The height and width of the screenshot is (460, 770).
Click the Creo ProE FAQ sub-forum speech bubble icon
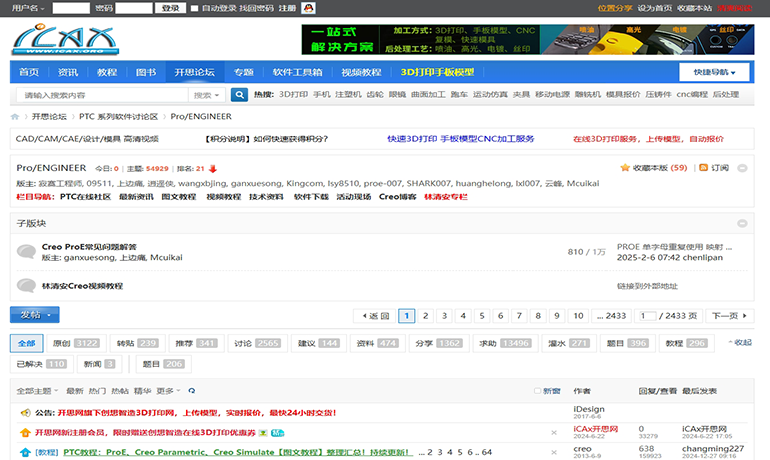[x=27, y=251]
